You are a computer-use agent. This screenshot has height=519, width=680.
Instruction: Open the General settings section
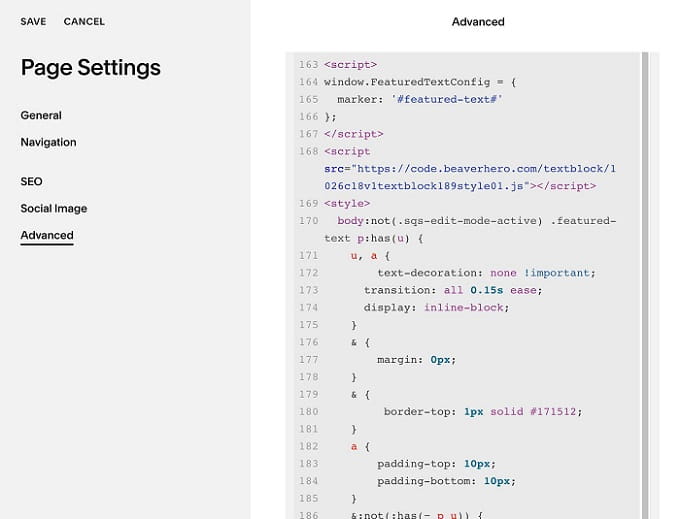point(41,115)
